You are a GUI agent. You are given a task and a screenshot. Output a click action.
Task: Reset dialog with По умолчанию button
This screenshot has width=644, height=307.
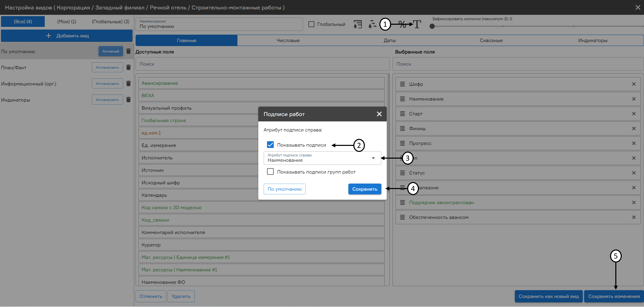(285, 189)
